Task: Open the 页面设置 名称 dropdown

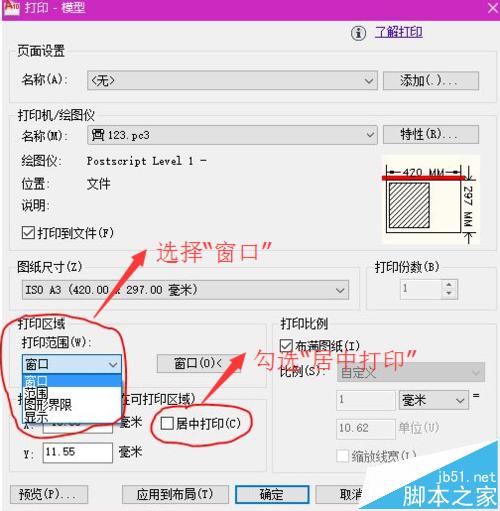Action: tap(232, 80)
